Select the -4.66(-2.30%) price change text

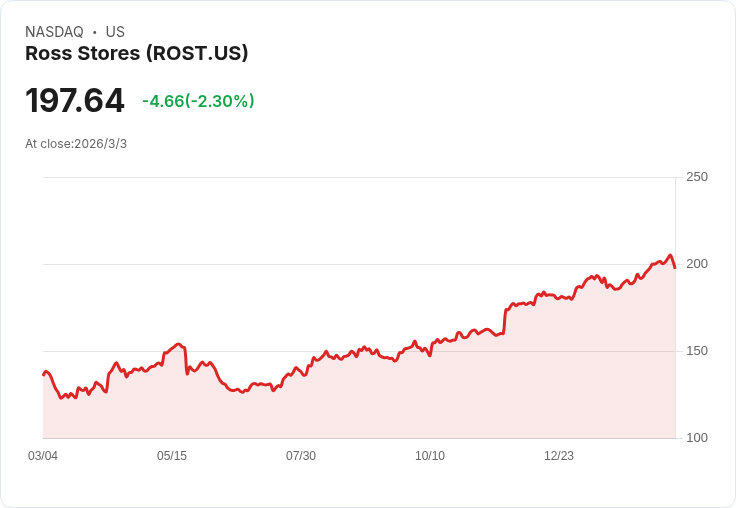198,101
